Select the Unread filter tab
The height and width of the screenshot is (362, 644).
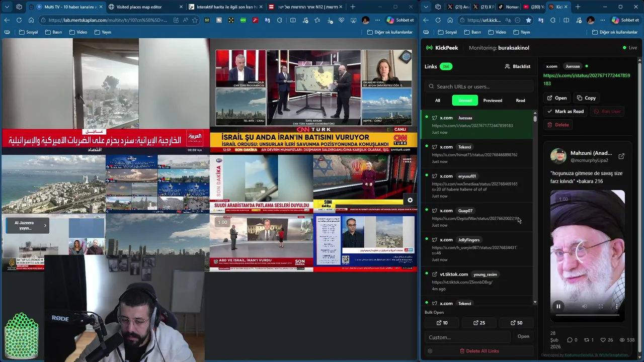(x=465, y=101)
